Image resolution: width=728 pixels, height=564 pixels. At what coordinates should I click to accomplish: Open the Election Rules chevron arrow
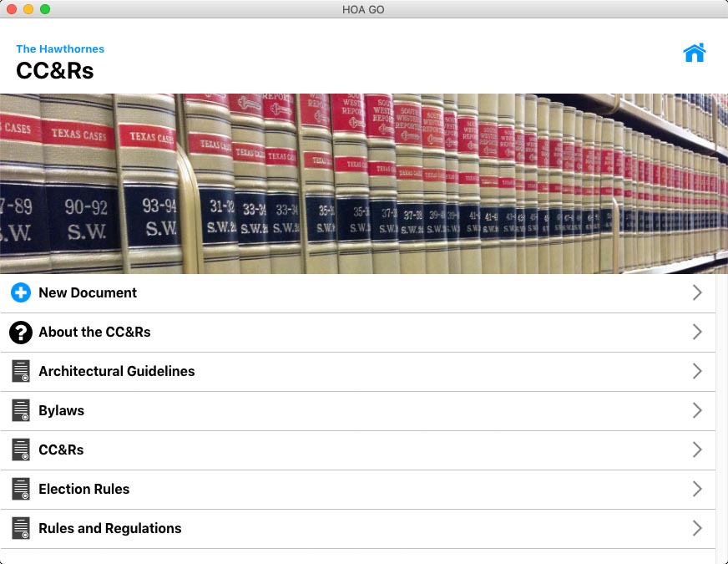pyautogui.click(x=697, y=489)
